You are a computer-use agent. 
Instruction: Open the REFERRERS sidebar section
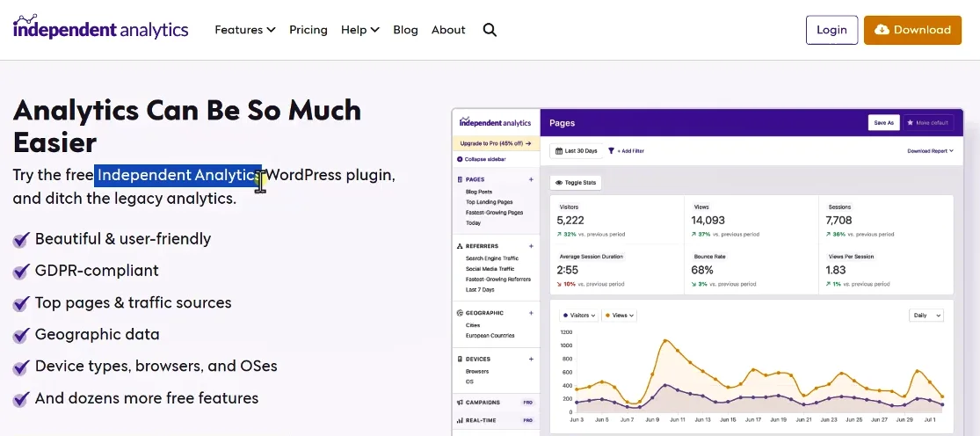[x=482, y=246]
